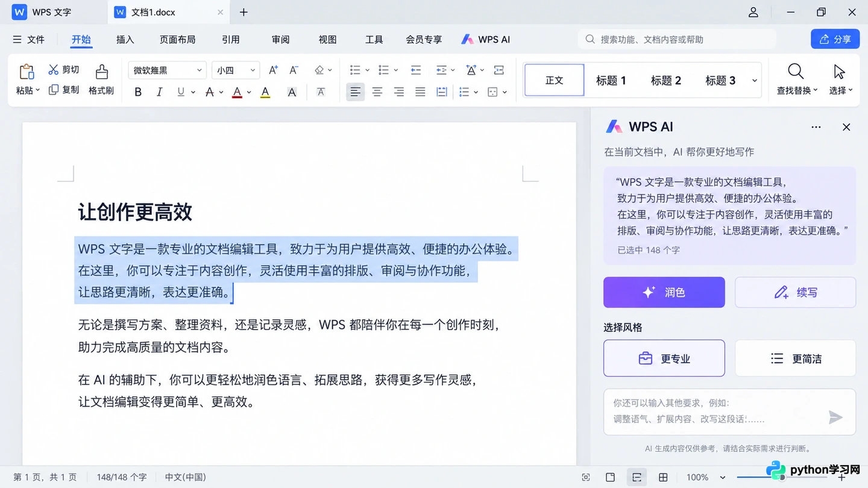Open the underline style dropdown arrow
The width and height of the screenshot is (868, 488).
click(x=193, y=92)
